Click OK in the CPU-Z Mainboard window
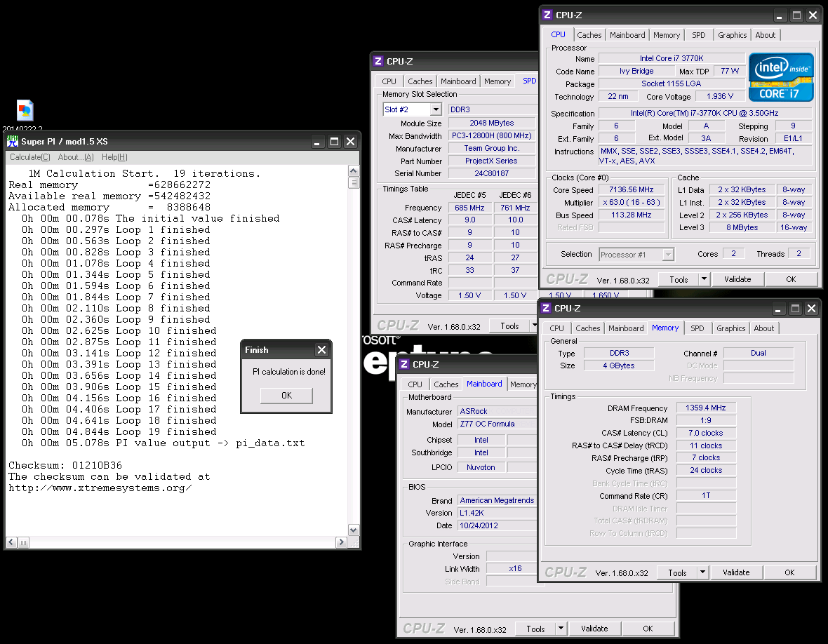This screenshot has height=644, width=828. click(x=648, y=629)
